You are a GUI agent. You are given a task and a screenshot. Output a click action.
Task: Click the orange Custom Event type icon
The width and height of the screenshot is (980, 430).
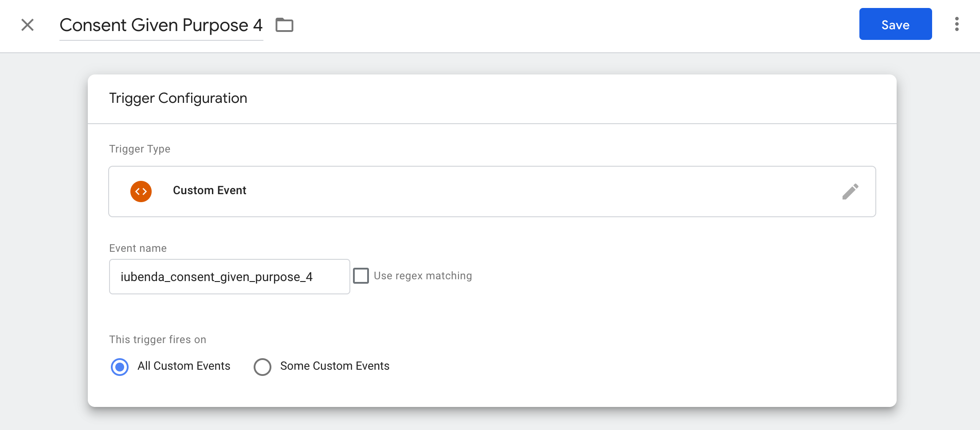141,192
